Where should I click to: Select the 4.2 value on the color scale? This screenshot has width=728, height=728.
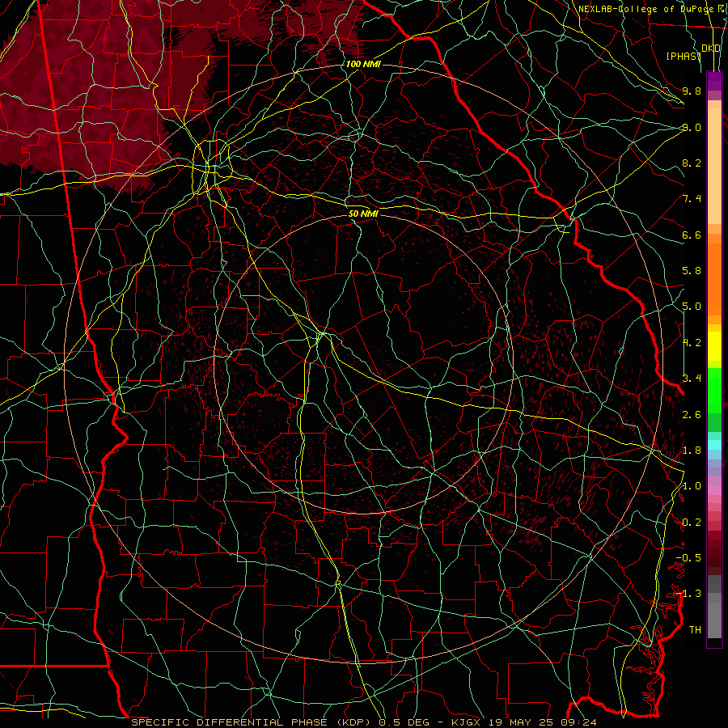tap(692, 343)
